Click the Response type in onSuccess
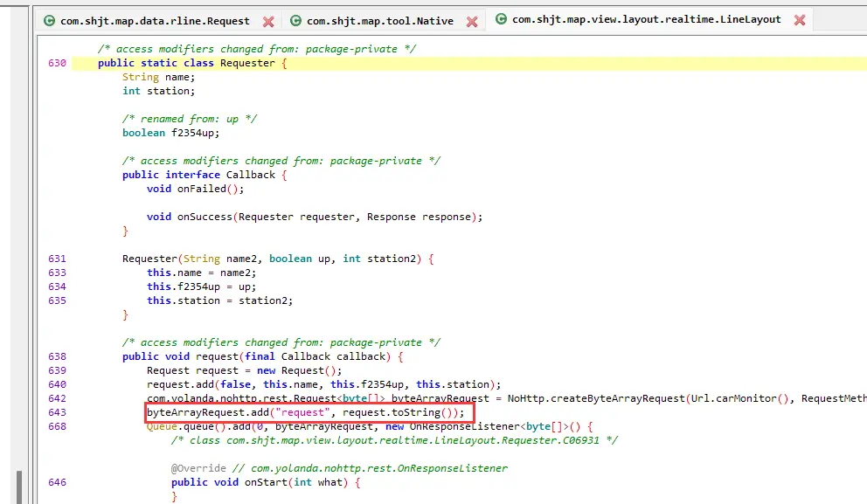 click(391, 217)
